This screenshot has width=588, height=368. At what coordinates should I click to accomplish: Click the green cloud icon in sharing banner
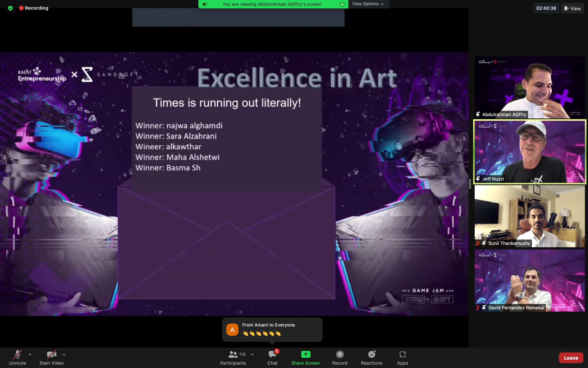pyautogui.click(x=342, y=4)
